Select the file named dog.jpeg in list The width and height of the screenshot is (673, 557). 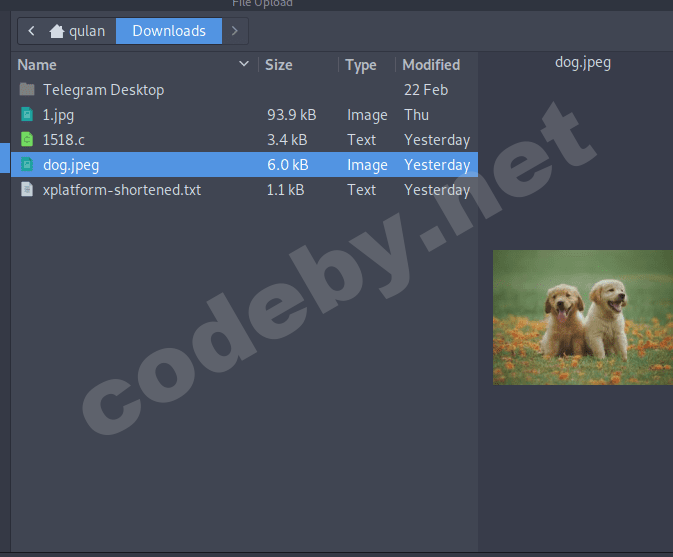[71, 165]
